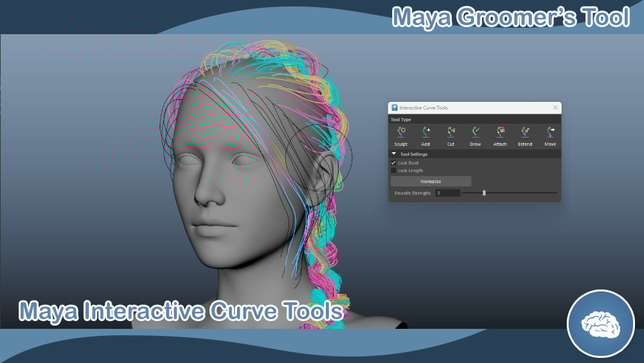Click the Maya icon in the panel's title bar
The image size is (644, 363).
pos(394,108)
